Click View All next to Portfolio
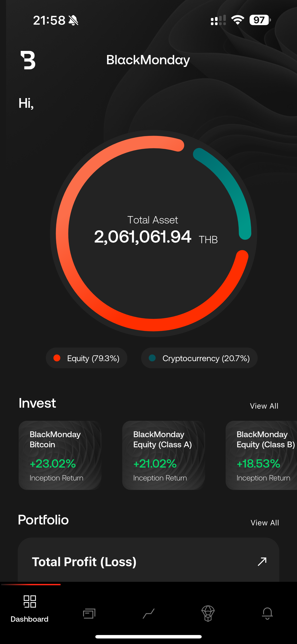 265,522
